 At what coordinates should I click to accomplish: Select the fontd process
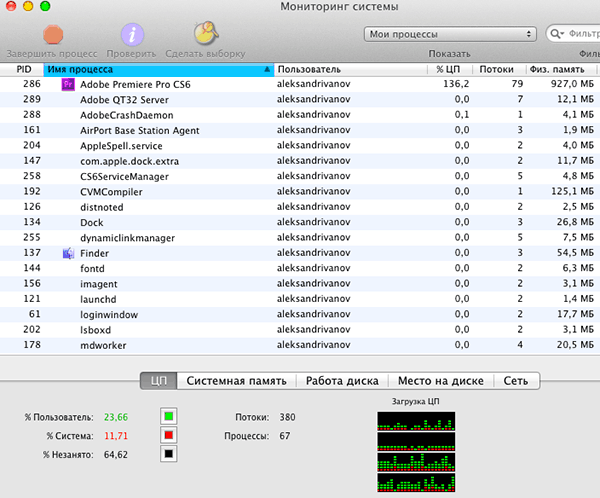tap(92, 268)
